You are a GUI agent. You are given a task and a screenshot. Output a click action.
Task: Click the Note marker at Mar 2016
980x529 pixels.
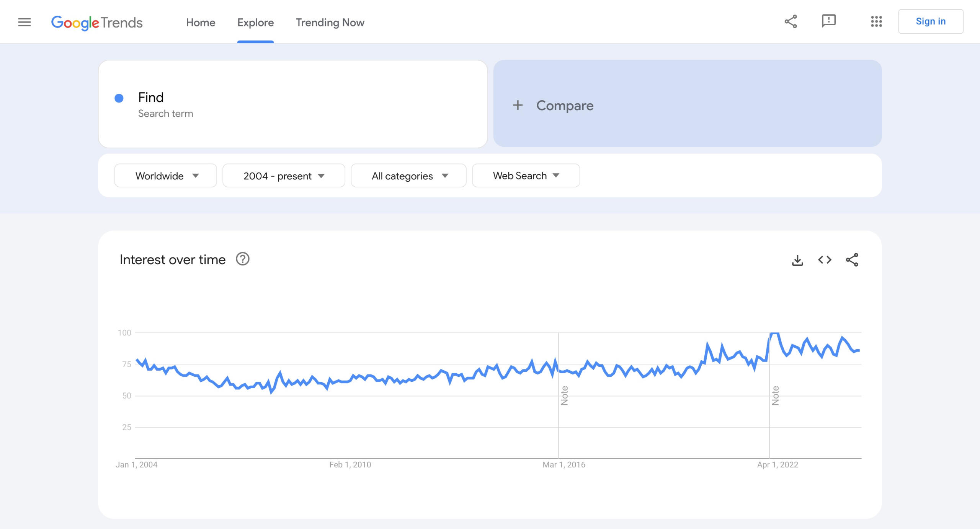(x=564, y=396)
